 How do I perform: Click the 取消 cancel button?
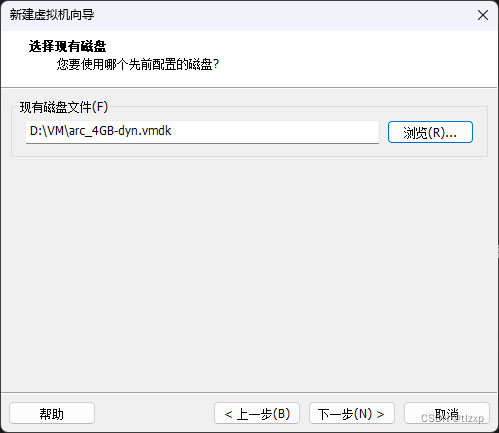click(x=447, y=413)
